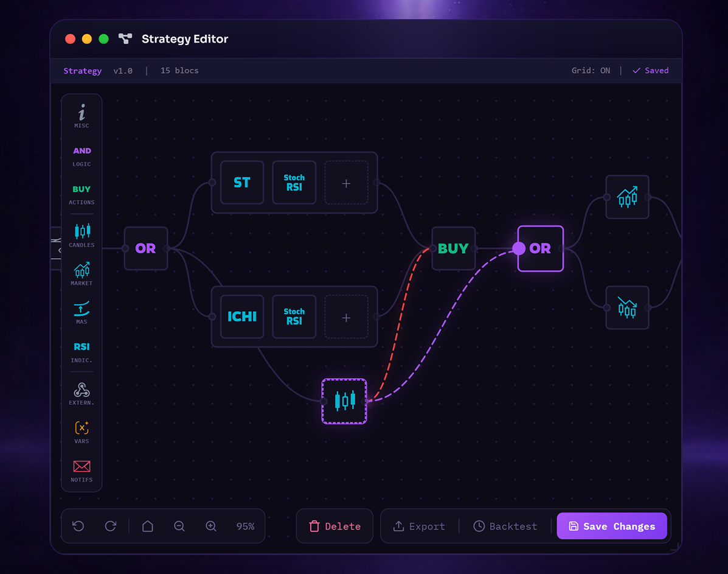Zoom in using the magnifier plus icon

click(x=211, y=526)
